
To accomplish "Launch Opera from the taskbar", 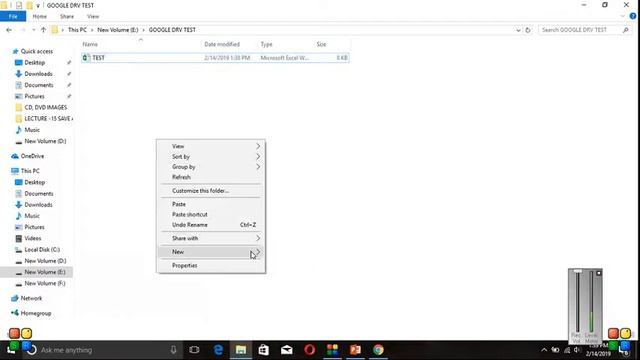I will tap(309, 350).
